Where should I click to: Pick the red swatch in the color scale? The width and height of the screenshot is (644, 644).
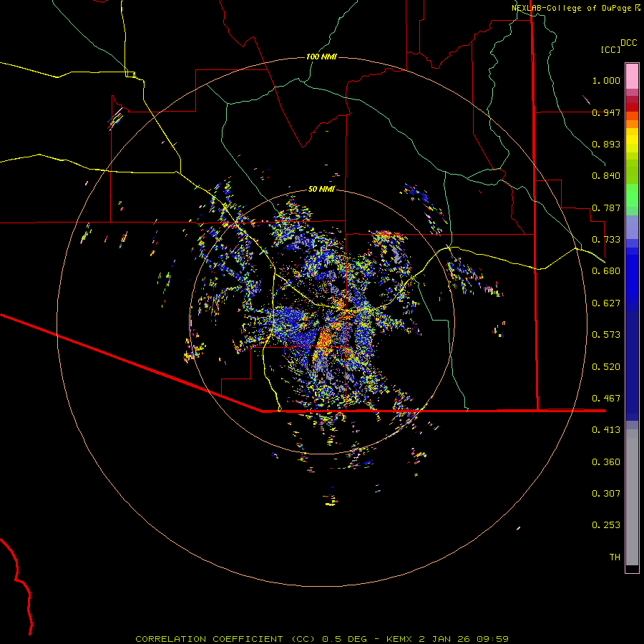click(x=632, y=107)
